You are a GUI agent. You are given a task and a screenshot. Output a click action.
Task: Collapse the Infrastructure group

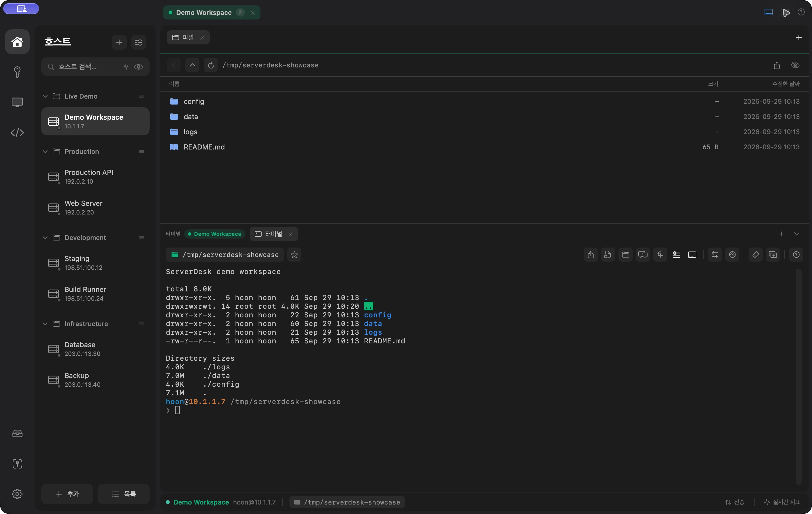(x=45, y=324)
